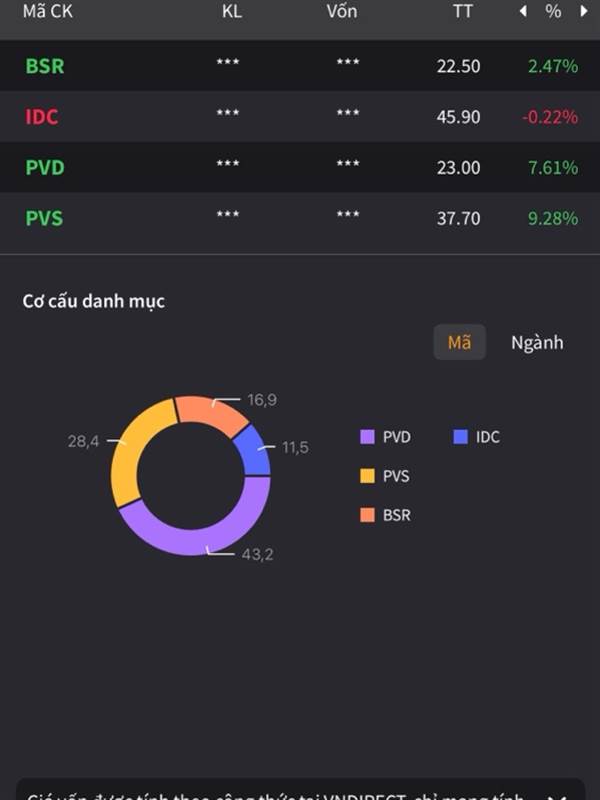Select the PVD purple legend swatch

tap(367, 437)
